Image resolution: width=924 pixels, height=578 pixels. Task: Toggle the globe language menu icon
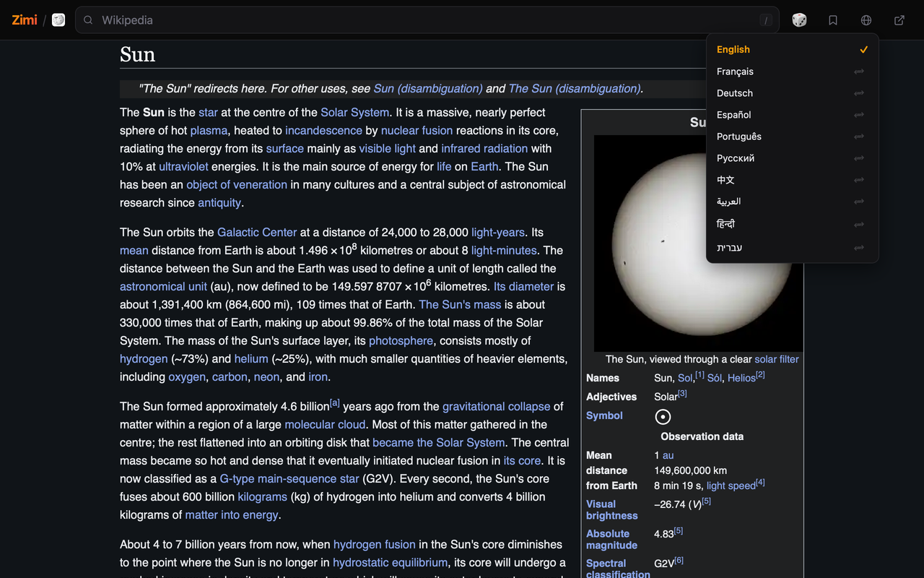(866, 20)
